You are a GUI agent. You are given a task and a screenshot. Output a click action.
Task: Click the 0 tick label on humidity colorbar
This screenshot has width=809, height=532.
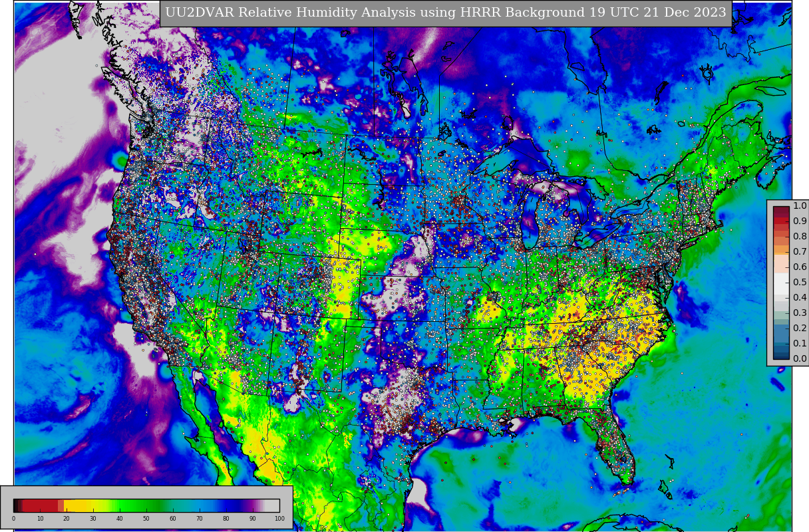(x=13, y=519)
